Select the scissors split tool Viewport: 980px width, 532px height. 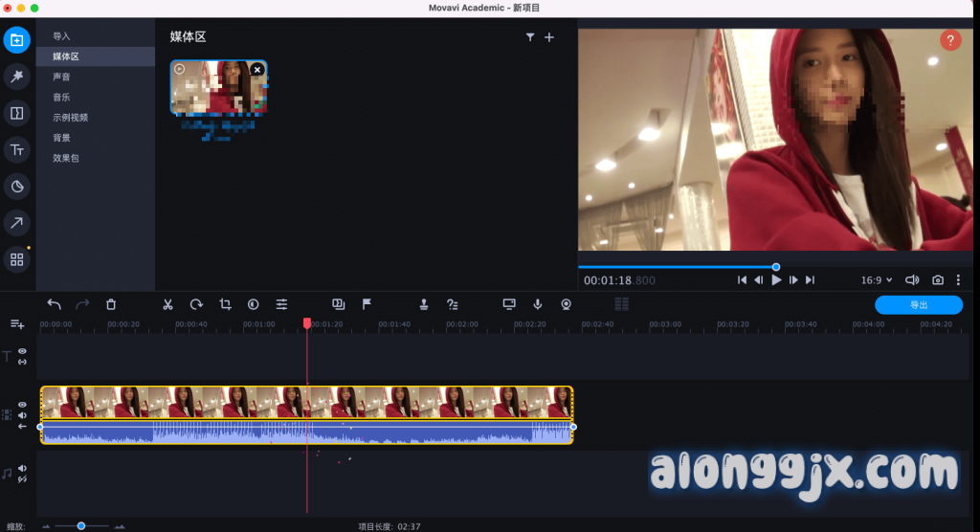pos(167,304)
